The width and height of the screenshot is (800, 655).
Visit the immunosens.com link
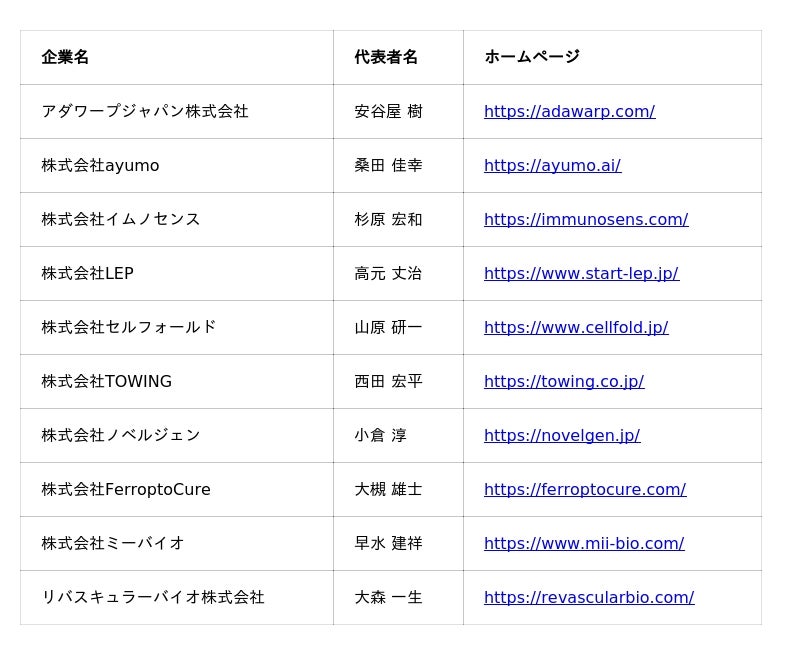tap(586, 219)
